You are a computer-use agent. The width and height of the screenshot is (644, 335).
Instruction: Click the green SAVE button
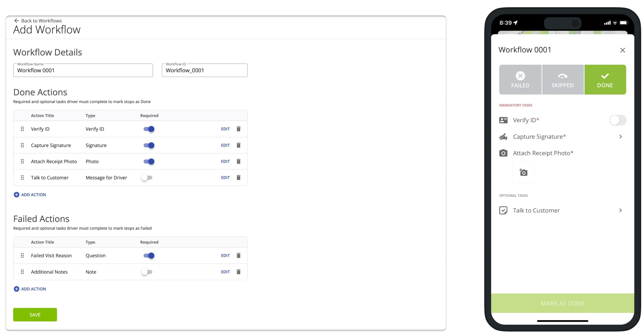coord(35,315)
